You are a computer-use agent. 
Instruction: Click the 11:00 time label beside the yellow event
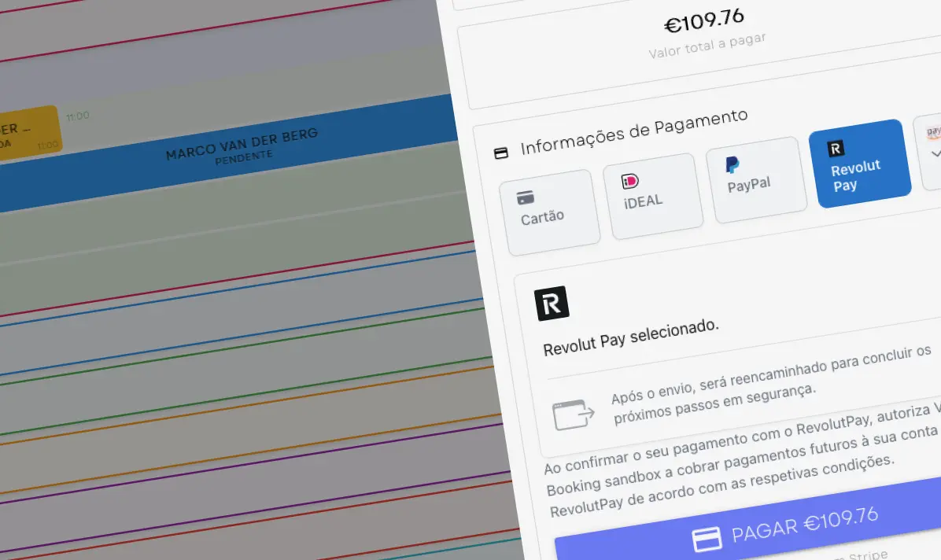click(x=77, y=116)
